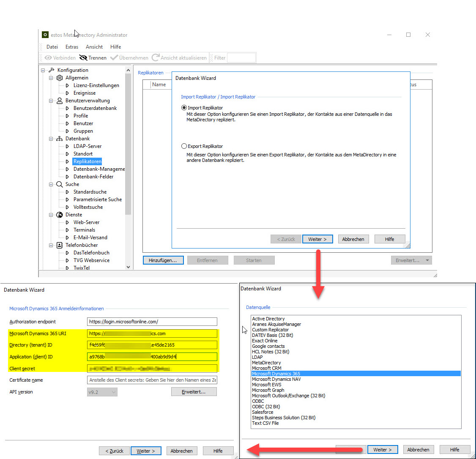Screen dimensions: 476x459
Task: Click the Suche magnifier icon in tree
Action: [x=60, y=184]
